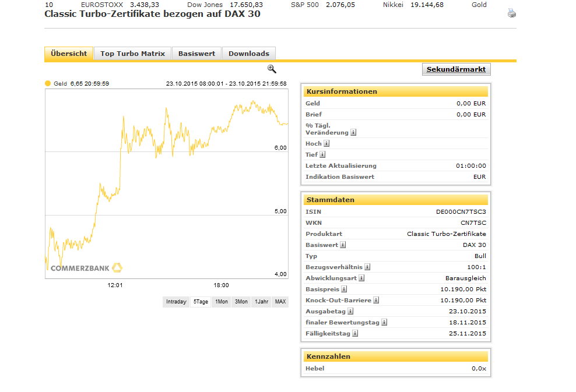Click the Barausgleich value
Viewport: 576px width, 392px height.
coord(465,278)
